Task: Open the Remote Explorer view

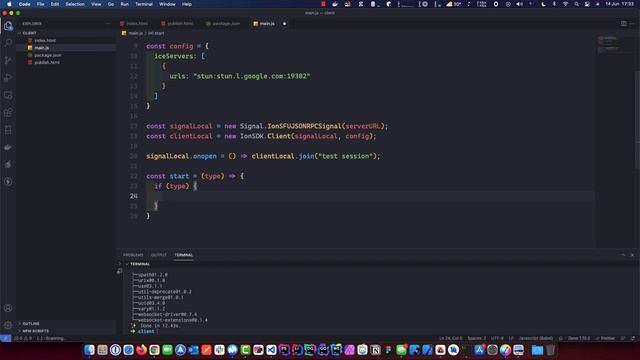Action: pyautogui.click(x=8, y=95)
